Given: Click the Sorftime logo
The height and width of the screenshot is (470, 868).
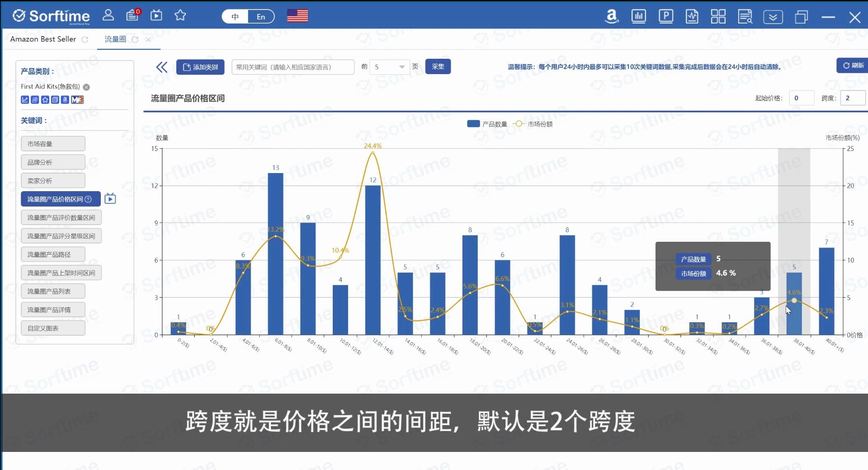Looking at the screenshot, I should pyautogui.click(x=51, y=16).
